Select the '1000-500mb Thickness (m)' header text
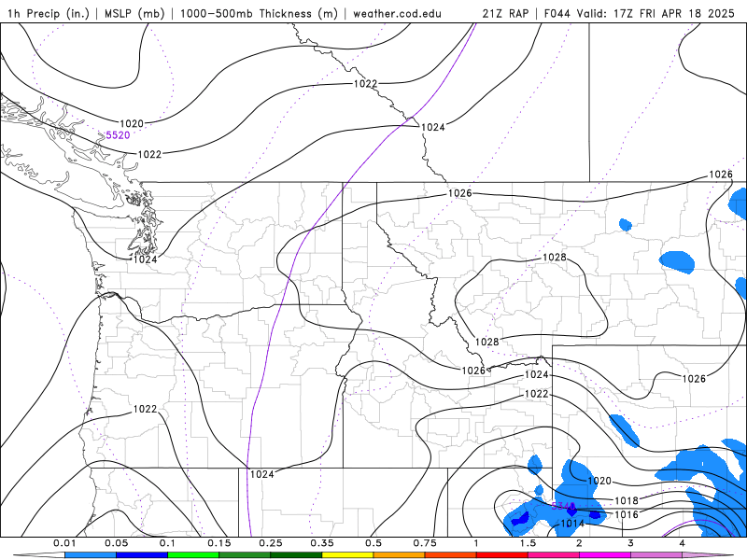The width and height of the screenshot is (747, 560). [x=259, y=13]
